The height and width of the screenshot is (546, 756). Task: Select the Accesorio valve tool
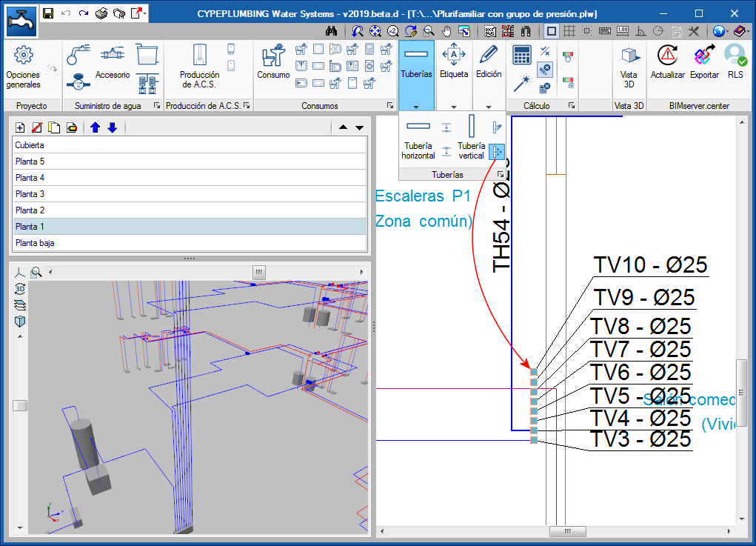[x=113, y=62]
